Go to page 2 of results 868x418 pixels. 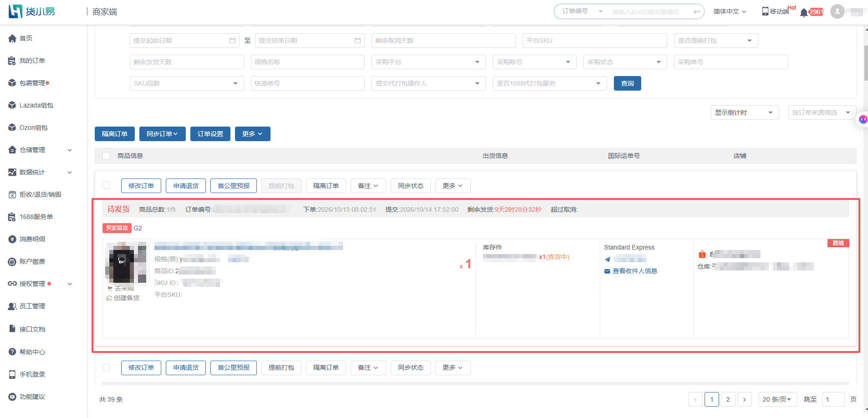click(728, 399)
